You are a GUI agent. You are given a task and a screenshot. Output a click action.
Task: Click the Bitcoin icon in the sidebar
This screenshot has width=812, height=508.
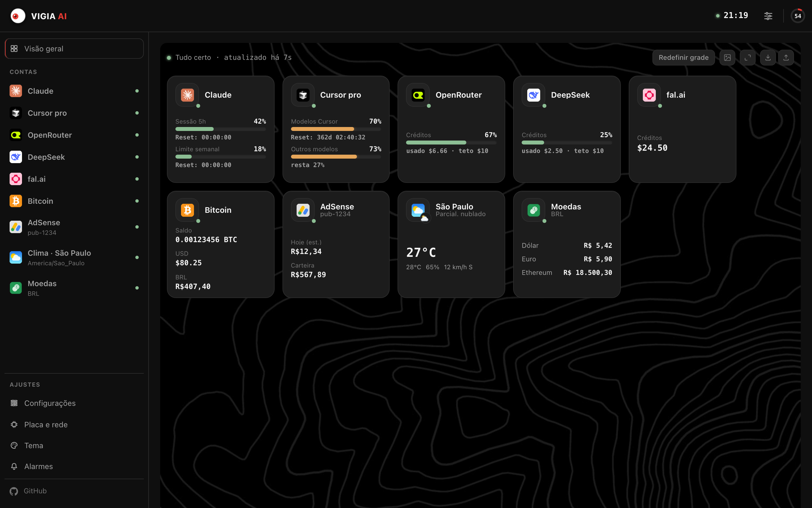(16, 201)
